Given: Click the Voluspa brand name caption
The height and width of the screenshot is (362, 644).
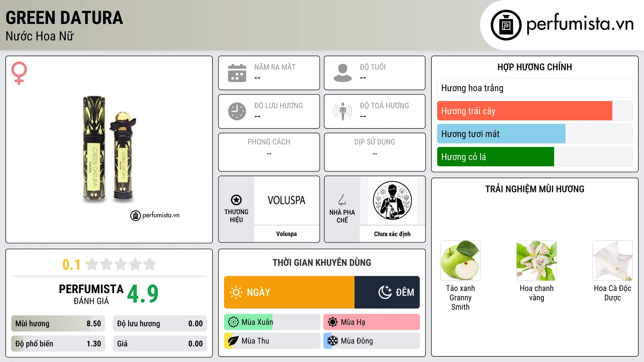Looking at the screenshot, I should (286, 234).
